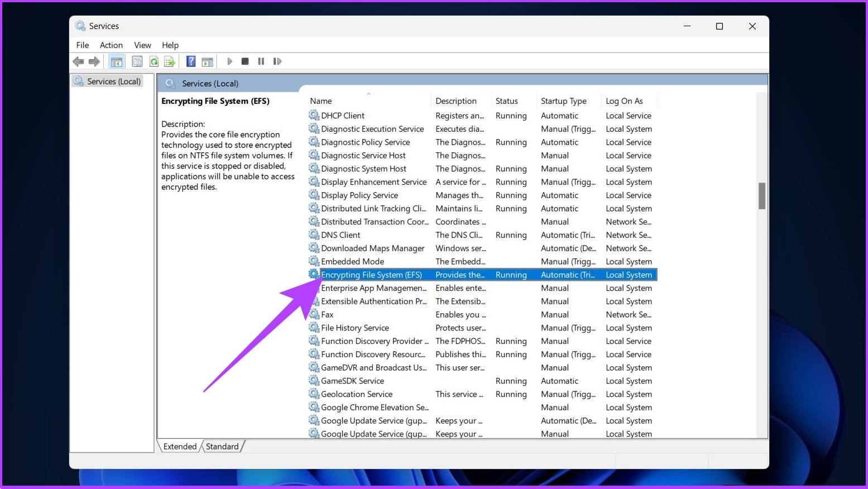Image resolution: width=868 pixels, height=489 pixels.
Task: Click the Back arrow toolbar icon
Action: [x=78, y=61]
